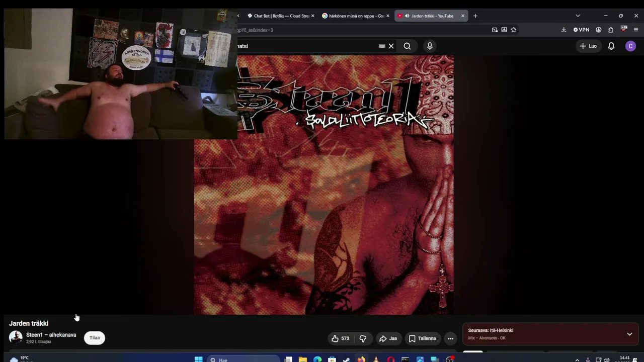This screenshot has height=362, width=644.
Task: Switch to the härkönen missä on reppu tab
Action: 356,16
